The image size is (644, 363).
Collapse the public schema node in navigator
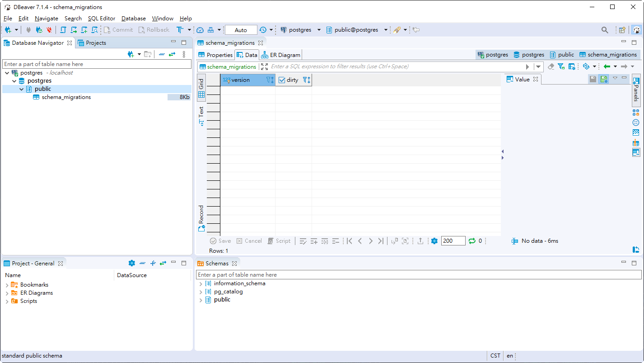(x=21, y=89)
